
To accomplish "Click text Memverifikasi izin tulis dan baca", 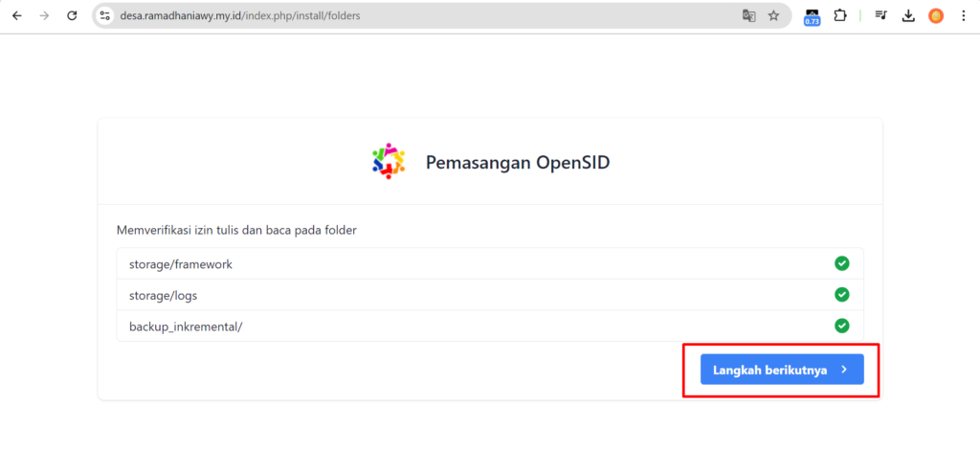I will click(236, 230).
